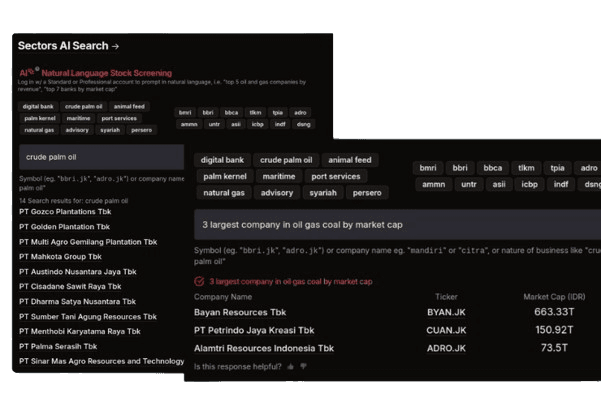Choose 'bmri' ticker chip in front panel
The height and width of the screenshot is (415, 601).
click(428, 168)
